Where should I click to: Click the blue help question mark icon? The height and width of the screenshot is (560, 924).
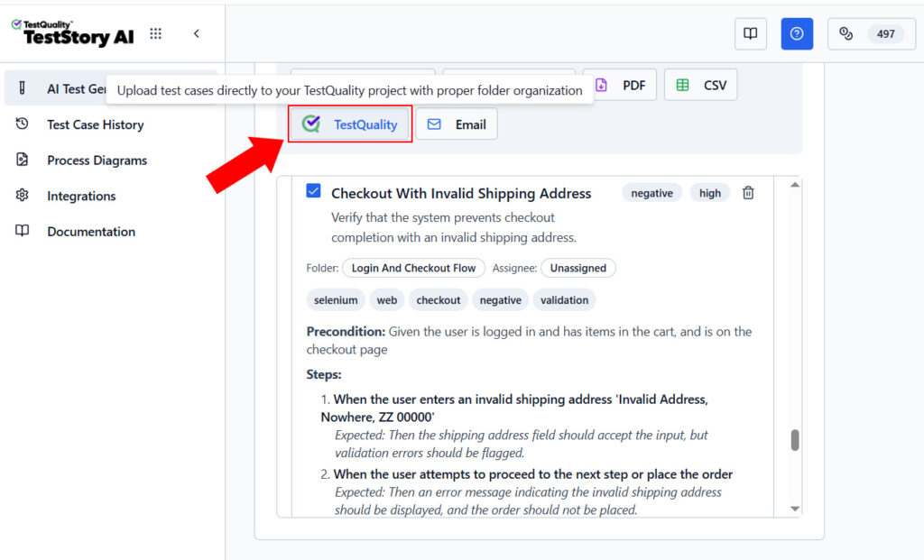point(797,33)
